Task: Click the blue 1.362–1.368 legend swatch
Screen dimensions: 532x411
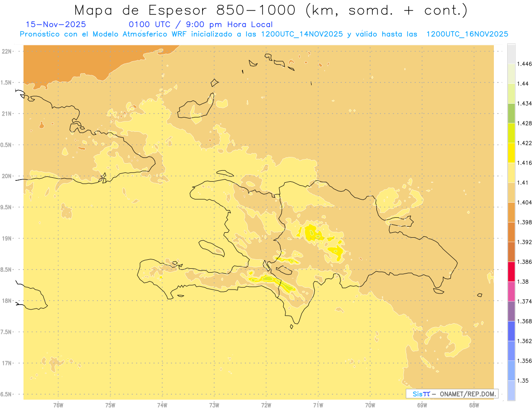Action: pyautogui.click(x=511, y=331)
